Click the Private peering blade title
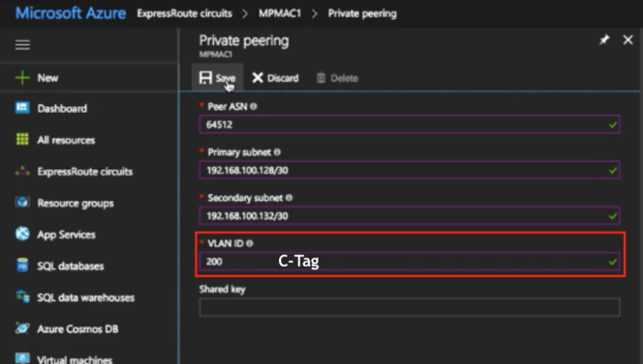The height and width of the screenshot is (364, 643). click(x=244, y=41)
